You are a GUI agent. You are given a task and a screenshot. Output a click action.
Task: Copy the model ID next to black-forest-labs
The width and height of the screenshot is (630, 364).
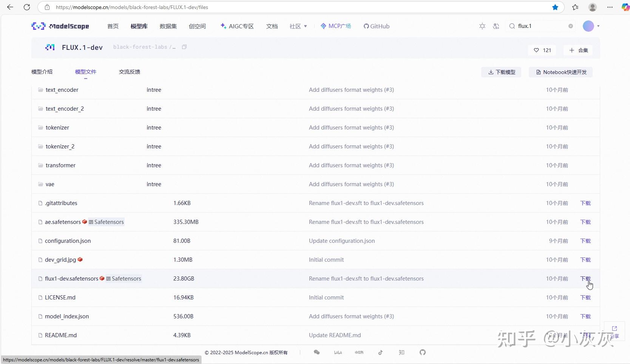coord(184,47)
